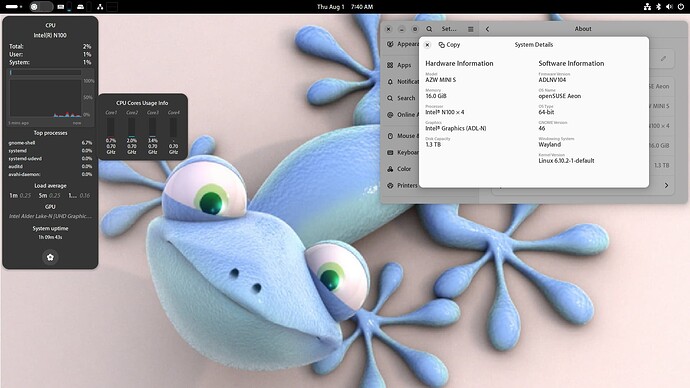Image resolution: width=690 pixels, height=388 pixels.
Task: Click the System uptime value 1h 09m 43s
Action: 50,237
